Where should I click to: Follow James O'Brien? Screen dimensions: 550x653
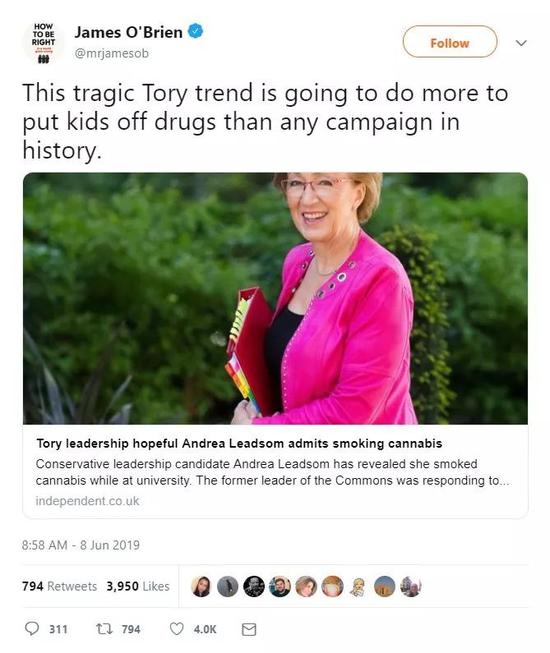coord(450,42)
